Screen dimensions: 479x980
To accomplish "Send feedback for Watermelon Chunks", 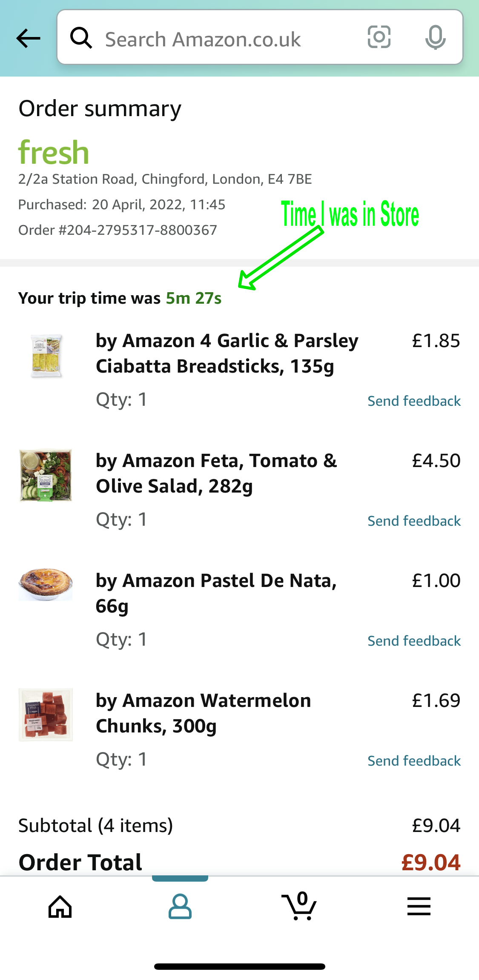I will click(414, 761).
